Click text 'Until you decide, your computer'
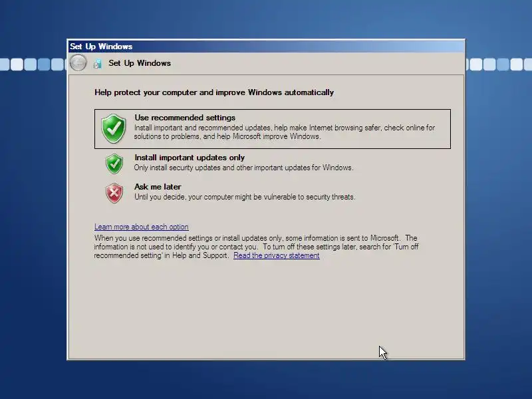The width and height of the screenshot is (532, 399). [x=245, y=197]
